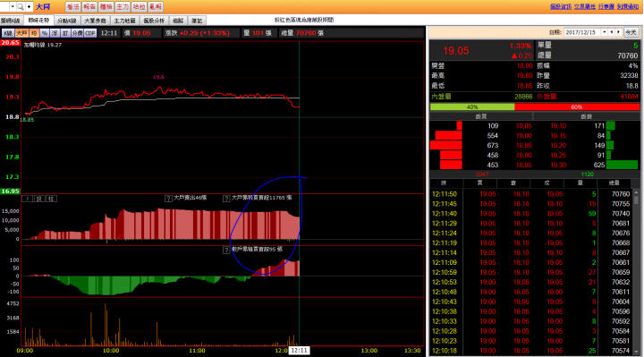Switch to the 即時走勢 tab

click(38, 21)
